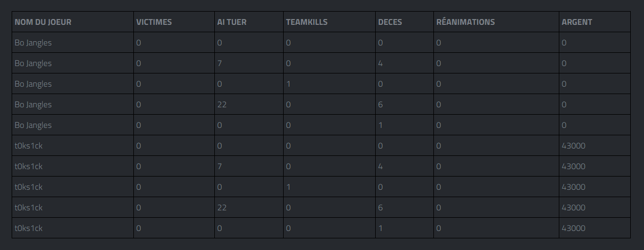The image size is (644, 250).
Task: Select the VICTIMES column header
Action: 154,22
